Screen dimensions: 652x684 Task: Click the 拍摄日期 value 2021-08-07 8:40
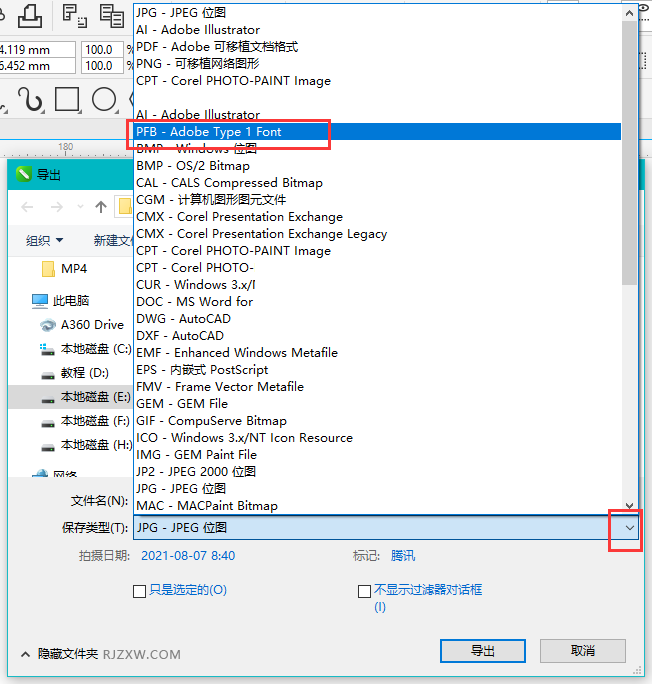pos(188,555)
